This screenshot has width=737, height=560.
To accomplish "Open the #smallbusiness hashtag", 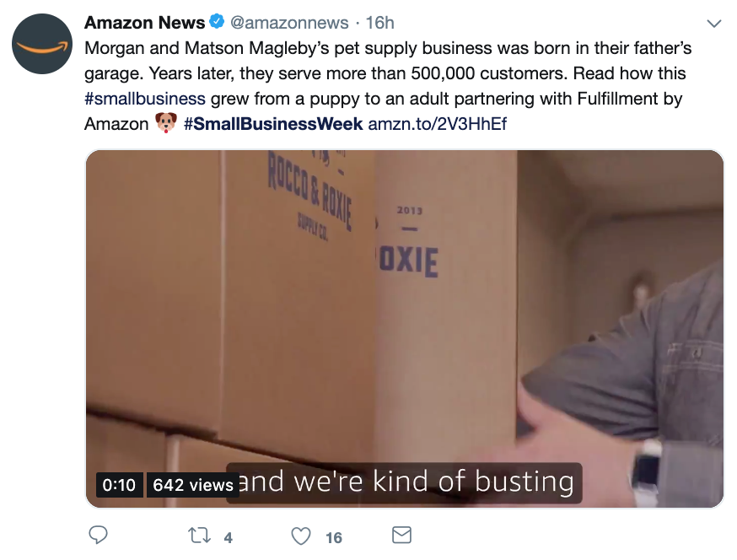I will (145, 99).
